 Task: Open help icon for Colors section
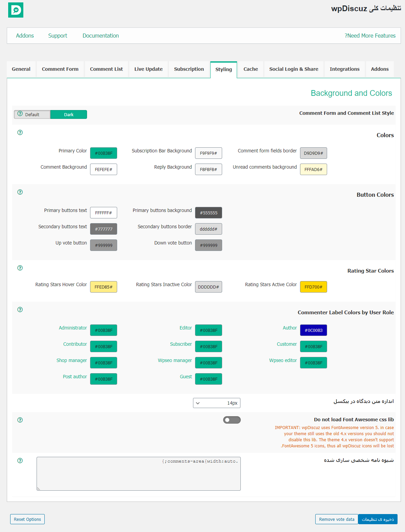[20, 132]
